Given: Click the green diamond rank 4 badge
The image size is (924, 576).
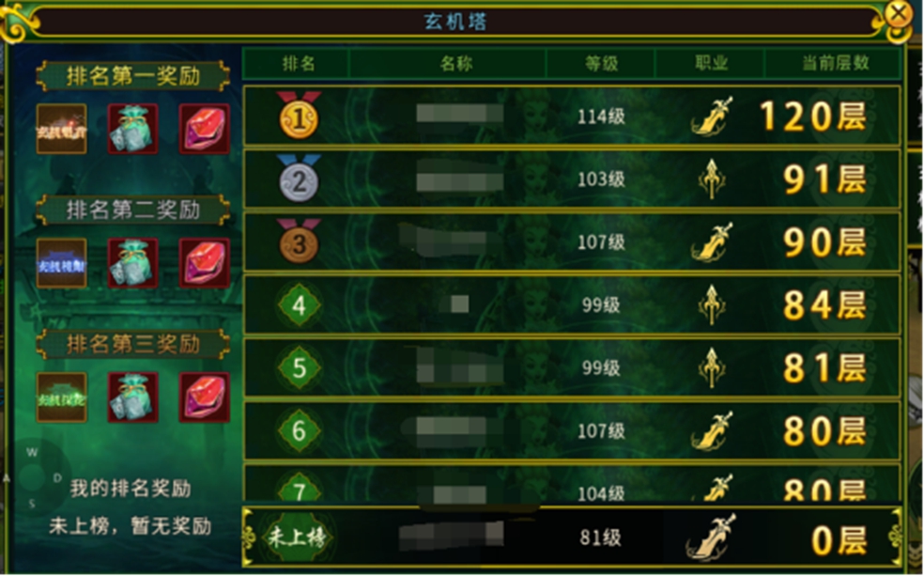Looking at the screenshot, I should (299, 304).
